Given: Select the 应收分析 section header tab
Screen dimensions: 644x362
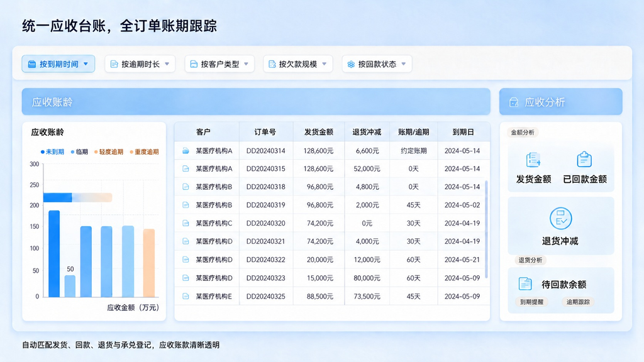Looking at the screenshot, I should [560, 102].
